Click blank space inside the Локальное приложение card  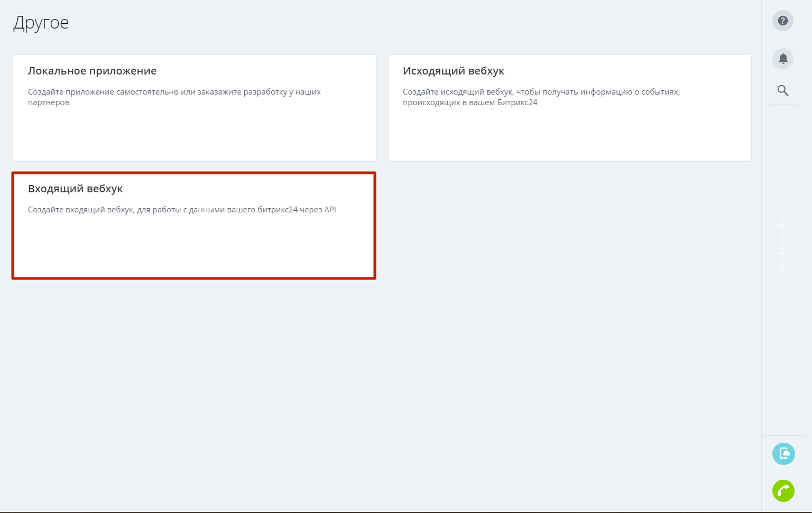coord(195,135)
